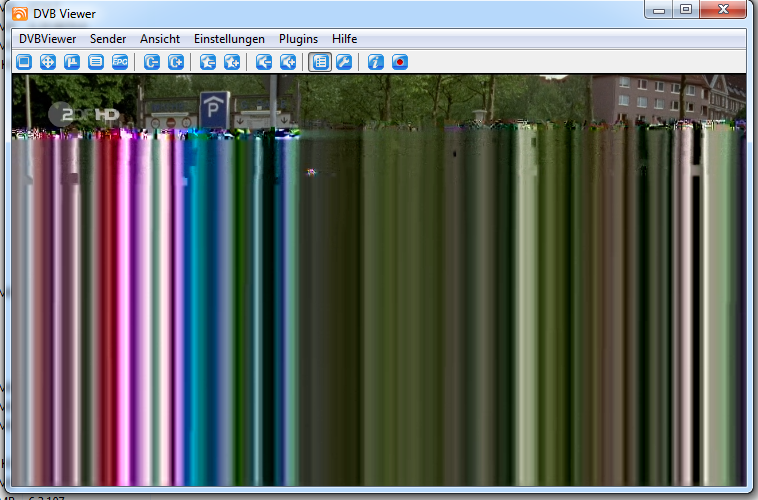
Task: Click the favorite plus star icon
Action: tap(232, 62)
